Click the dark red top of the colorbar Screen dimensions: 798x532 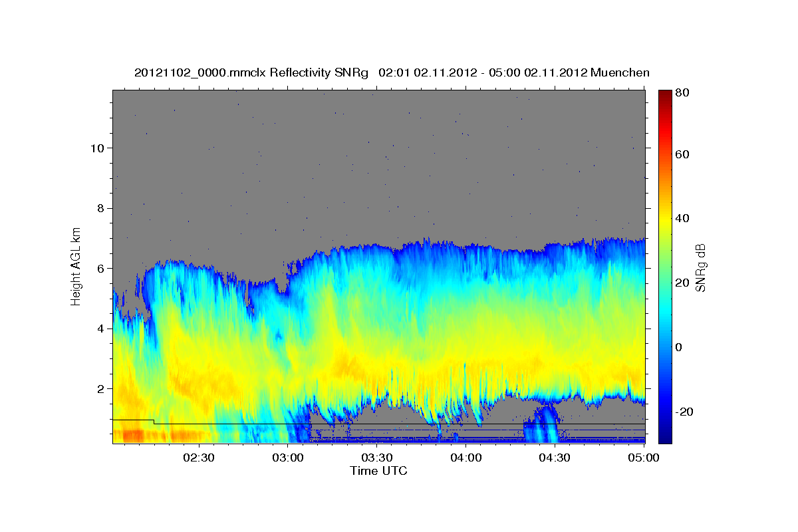click(665, 96)
